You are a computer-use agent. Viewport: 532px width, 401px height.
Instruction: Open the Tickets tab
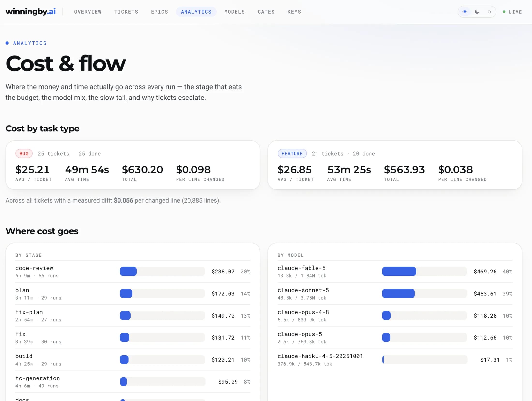(x=126, y=12)
